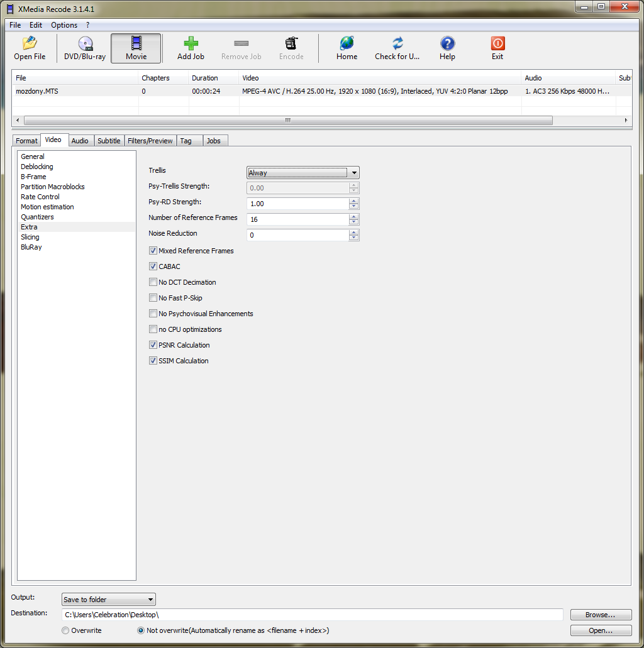
Task: Toggle Mixed Reference Frames checkbox
Action: coord(153,251)
